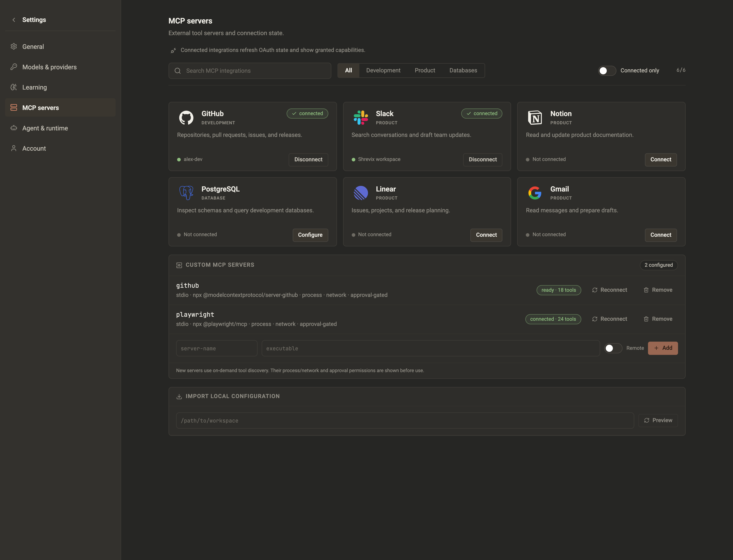Click the plug icon beside OAuth notice
Image resolution: width=733 pixels, height=560 pixels.
click(173, 50)
